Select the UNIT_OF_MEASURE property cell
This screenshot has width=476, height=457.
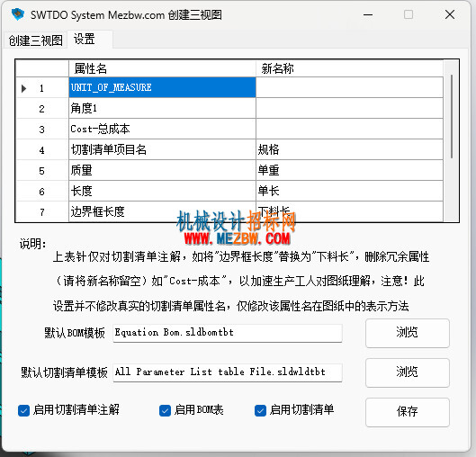pyautogui.click(x=162, y=87)
